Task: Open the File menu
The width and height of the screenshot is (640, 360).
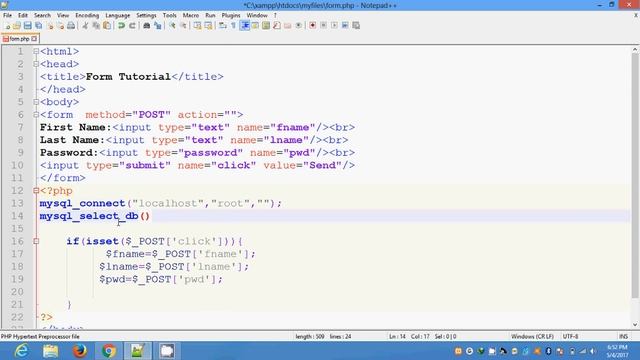Action: pos(7,16)
